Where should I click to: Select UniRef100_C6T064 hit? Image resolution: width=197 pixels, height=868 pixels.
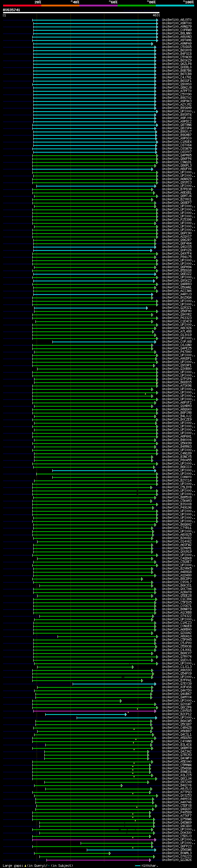click(177, 145)
